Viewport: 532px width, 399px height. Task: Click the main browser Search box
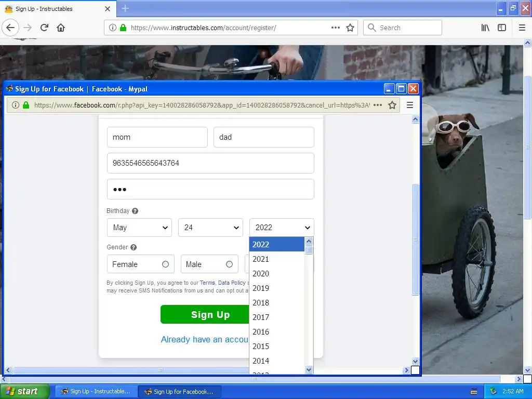403,28
